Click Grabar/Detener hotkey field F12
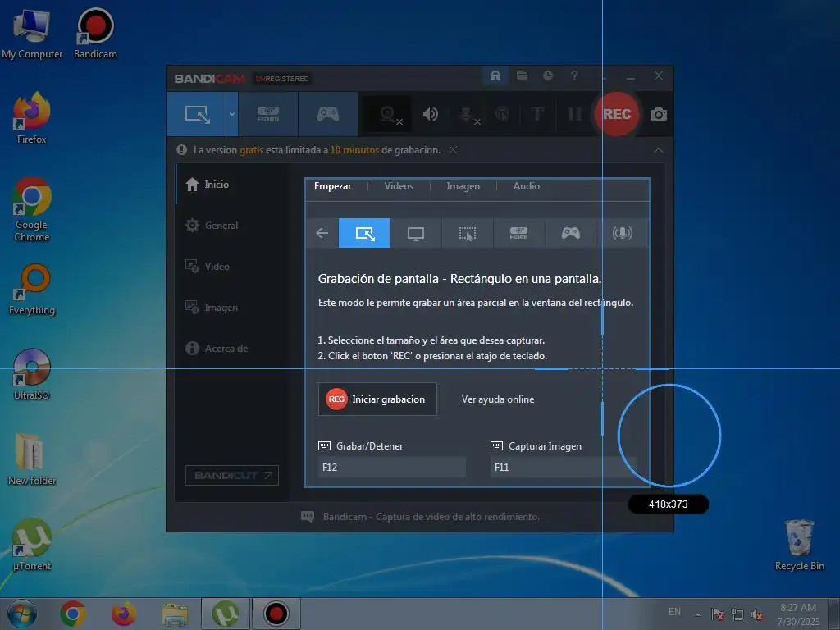 tap(392, 467)
